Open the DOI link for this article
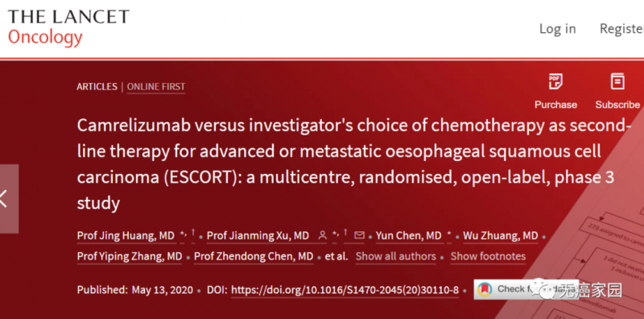The width and height of the screenshot is (644, 319). click(345, 290)
